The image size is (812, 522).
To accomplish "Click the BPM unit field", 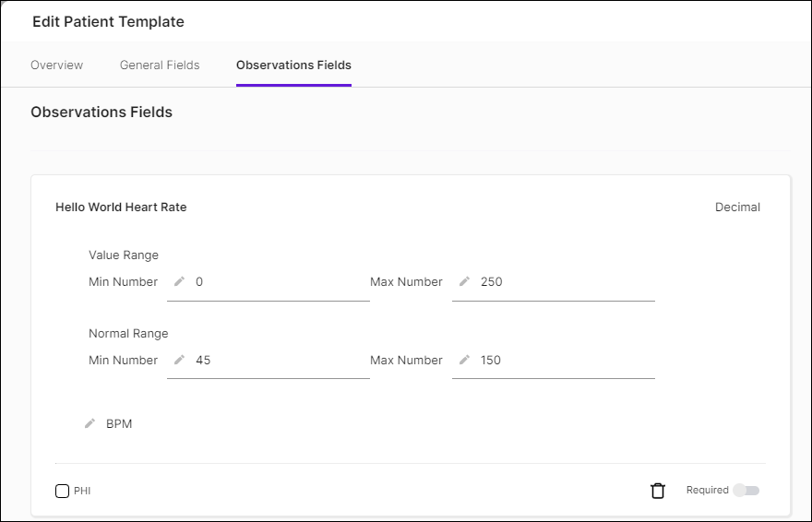I will click(119, 424).
